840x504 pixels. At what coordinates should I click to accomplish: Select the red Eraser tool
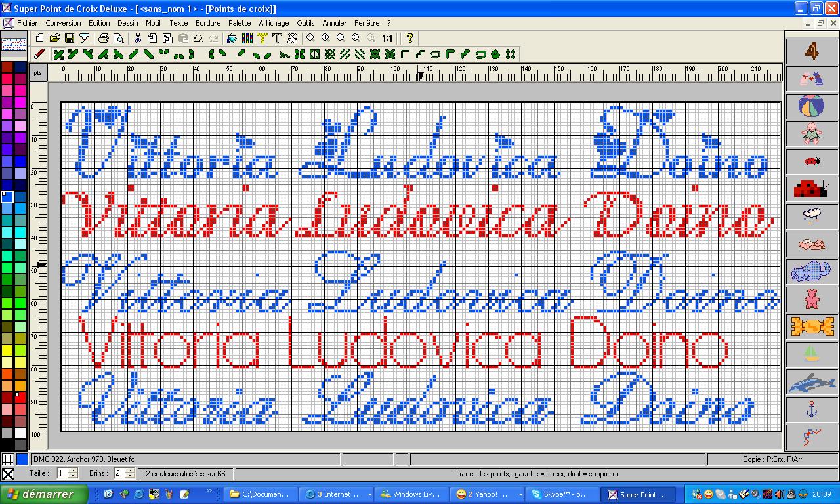pos(37,54)
